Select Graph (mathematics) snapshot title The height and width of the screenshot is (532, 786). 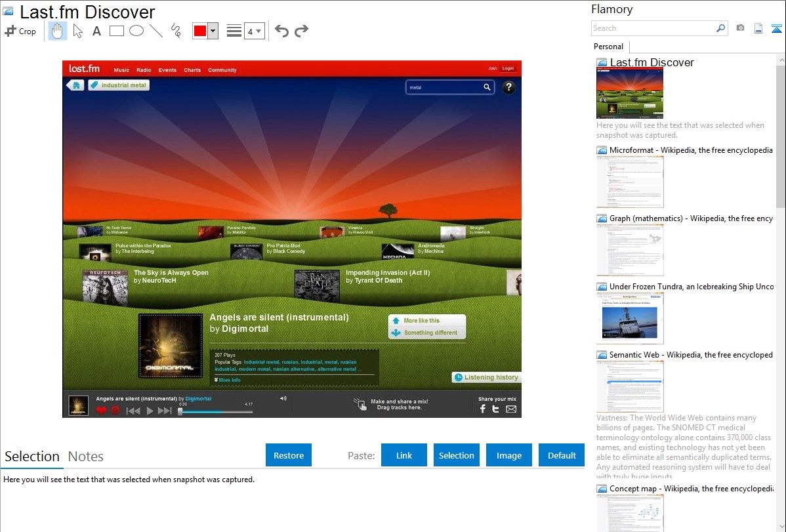click(x=691, y=218)
